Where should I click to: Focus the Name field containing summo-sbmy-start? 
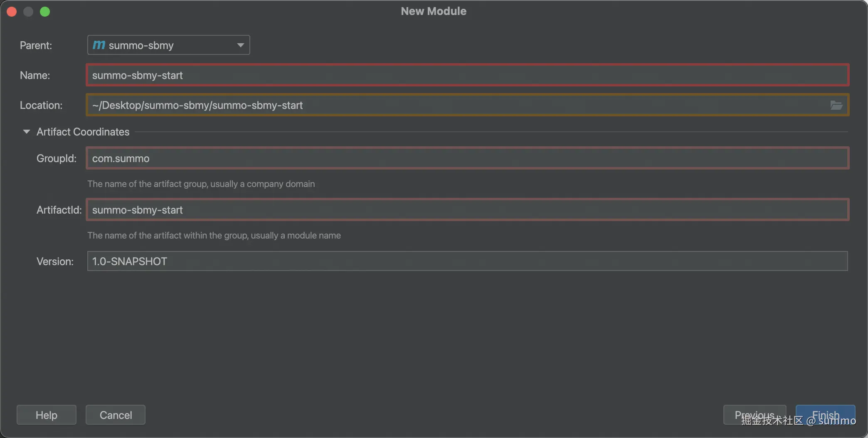coord(467,75)
